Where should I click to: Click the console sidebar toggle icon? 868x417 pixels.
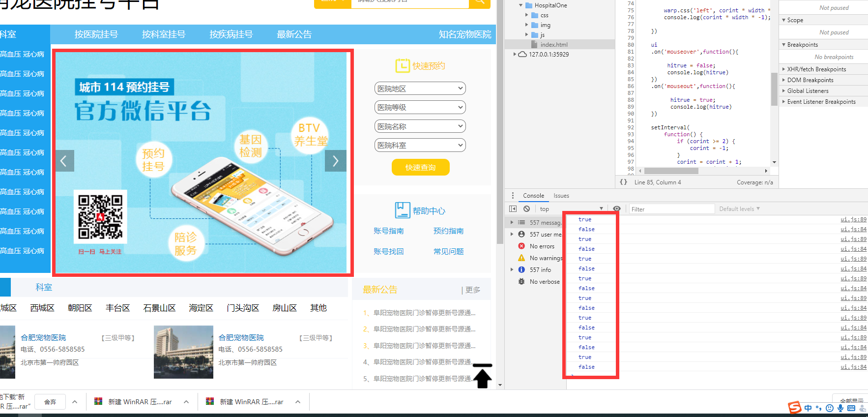pos(513,209)
